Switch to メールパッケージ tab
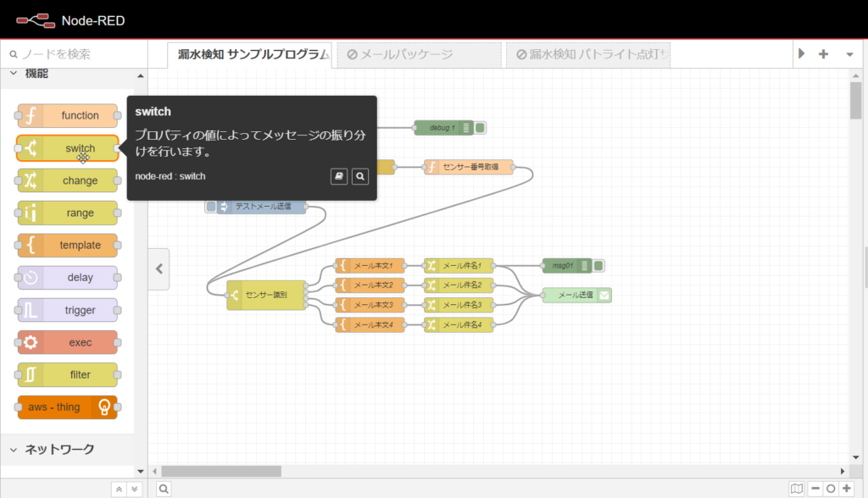The height and width of the screenshot is (498, 868). pos(419,54)
